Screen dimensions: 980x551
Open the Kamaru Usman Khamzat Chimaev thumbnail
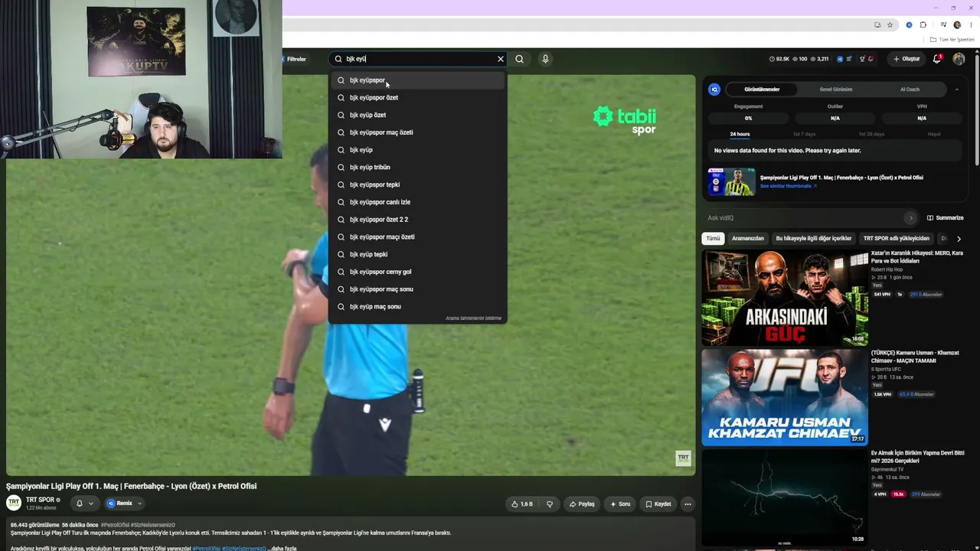point(785,398)
